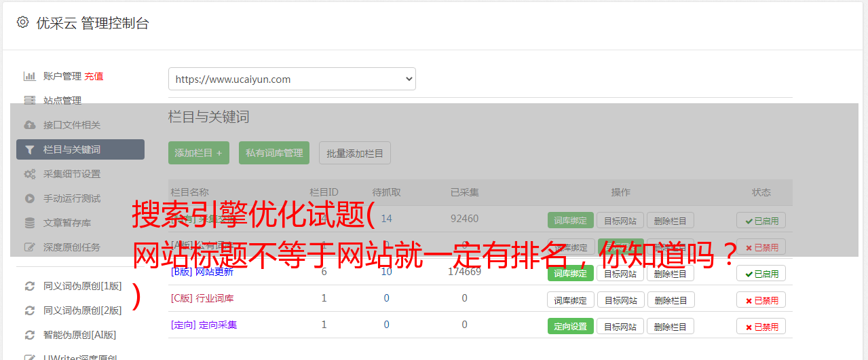Viewport: 868px width, 360px height.
Task: Toggle 已启用 status for 网站更新
Action: click(761, 273)
